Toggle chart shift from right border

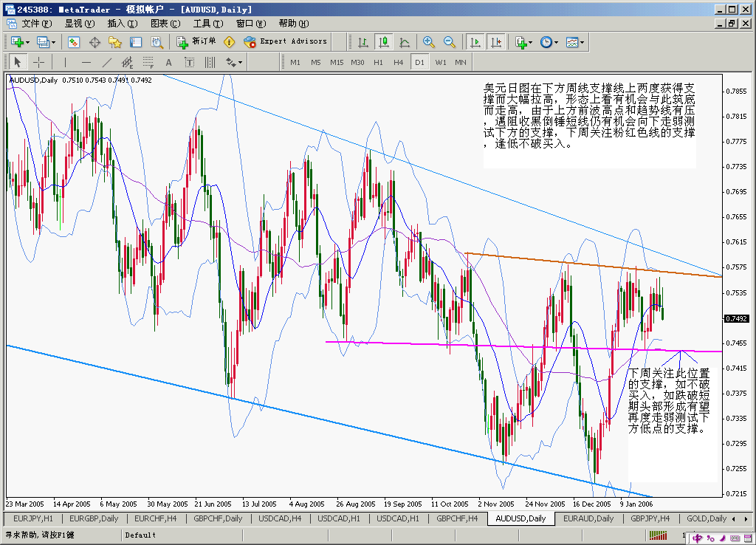pos(495,42)
